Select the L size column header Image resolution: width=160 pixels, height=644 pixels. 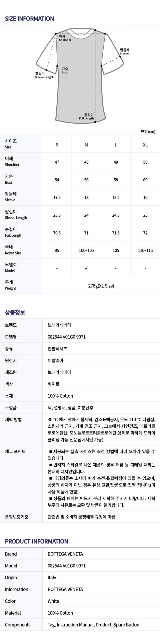[116, 145]
